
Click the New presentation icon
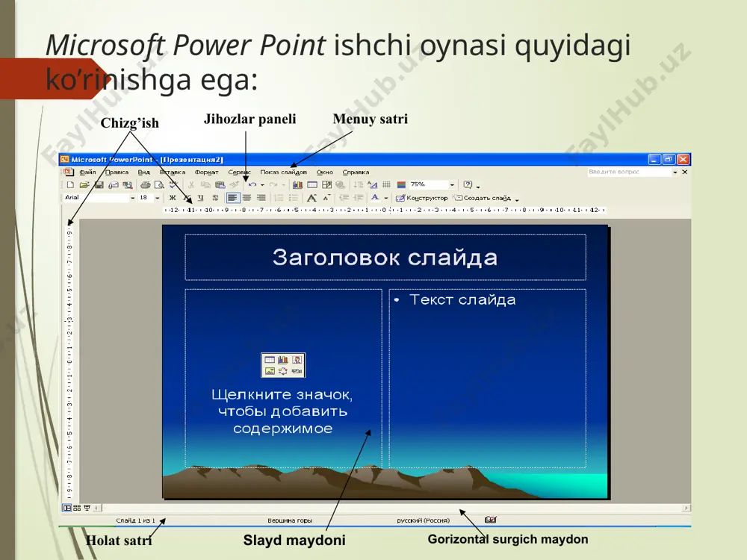[70, 184]
